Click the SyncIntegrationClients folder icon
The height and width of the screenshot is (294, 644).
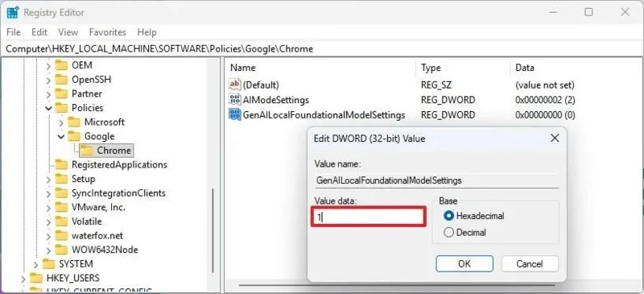coord(61,193)
